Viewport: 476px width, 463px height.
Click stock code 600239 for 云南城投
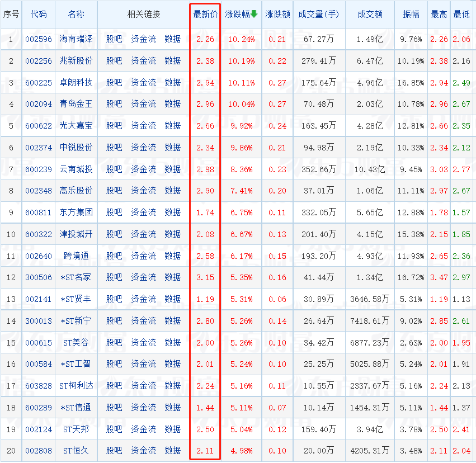[x=39, y=169]
